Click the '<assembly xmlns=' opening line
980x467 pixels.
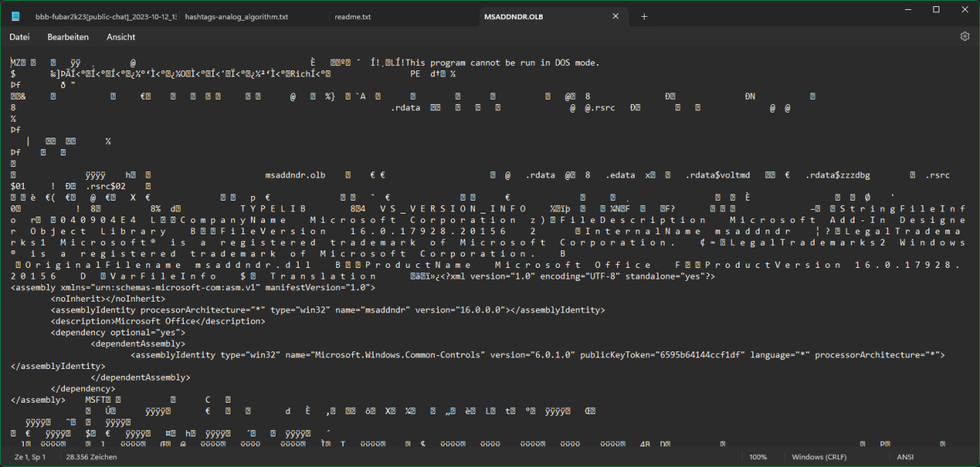pos(193,287)
